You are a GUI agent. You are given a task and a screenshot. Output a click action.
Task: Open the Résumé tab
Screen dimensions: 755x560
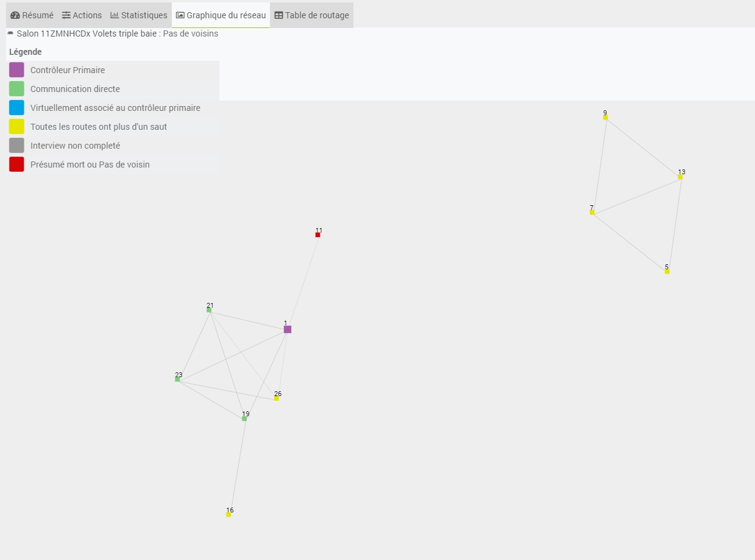(x=32, y=15)
